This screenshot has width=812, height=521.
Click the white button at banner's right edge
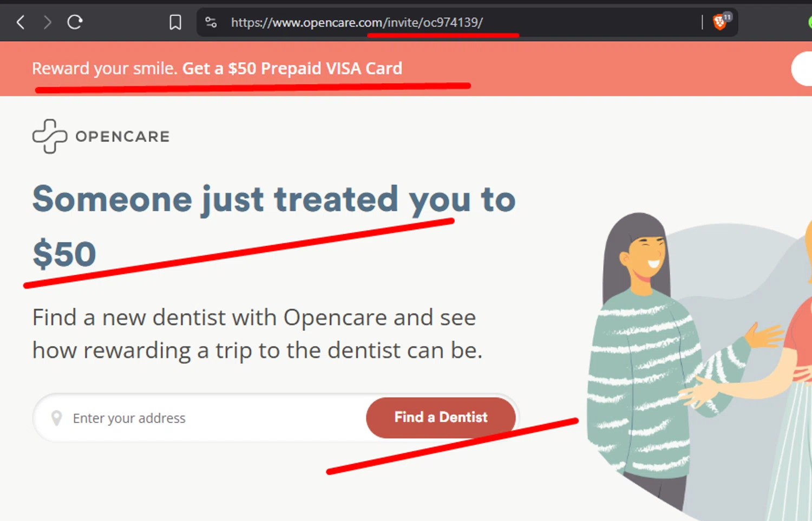(802, 69)
